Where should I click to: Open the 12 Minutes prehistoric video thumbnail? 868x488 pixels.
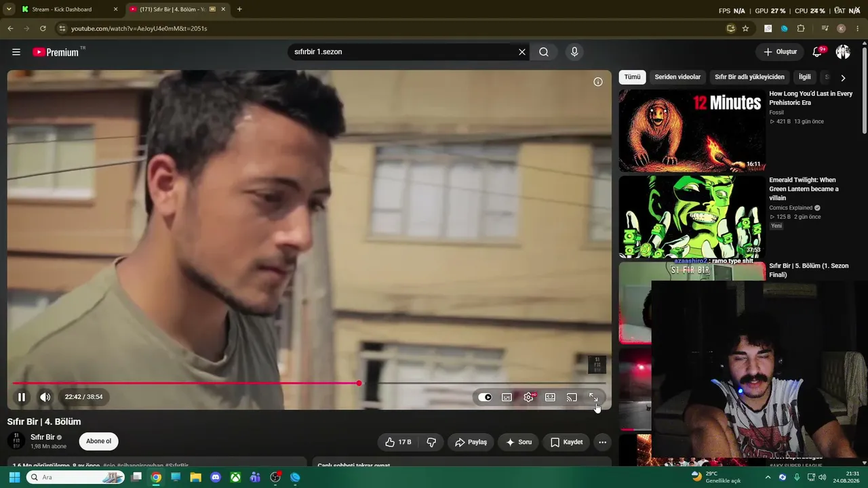coord(692,131)
